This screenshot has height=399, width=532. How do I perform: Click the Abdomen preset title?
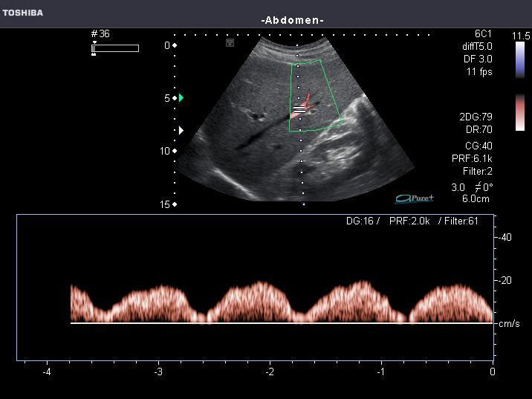pyautogui.click(x=292, y=20)
